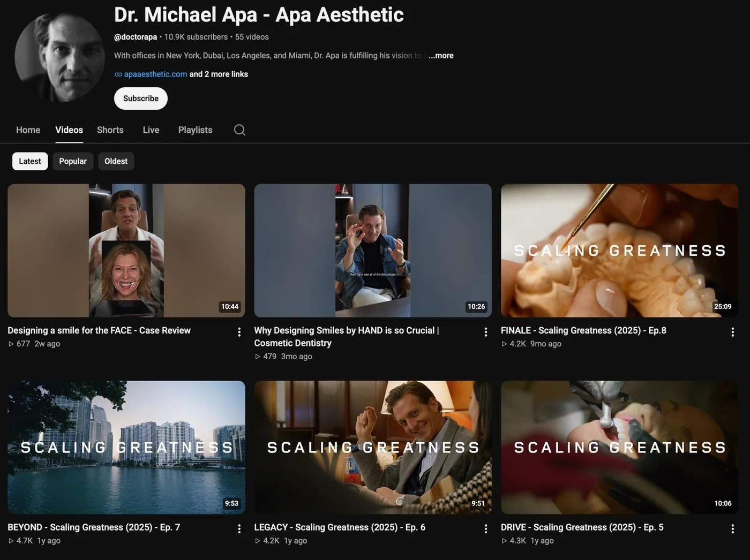Click the Dr. Michael Apa channel avatar
The width and height of the screenshot is (750, 560).
point(59,57)
